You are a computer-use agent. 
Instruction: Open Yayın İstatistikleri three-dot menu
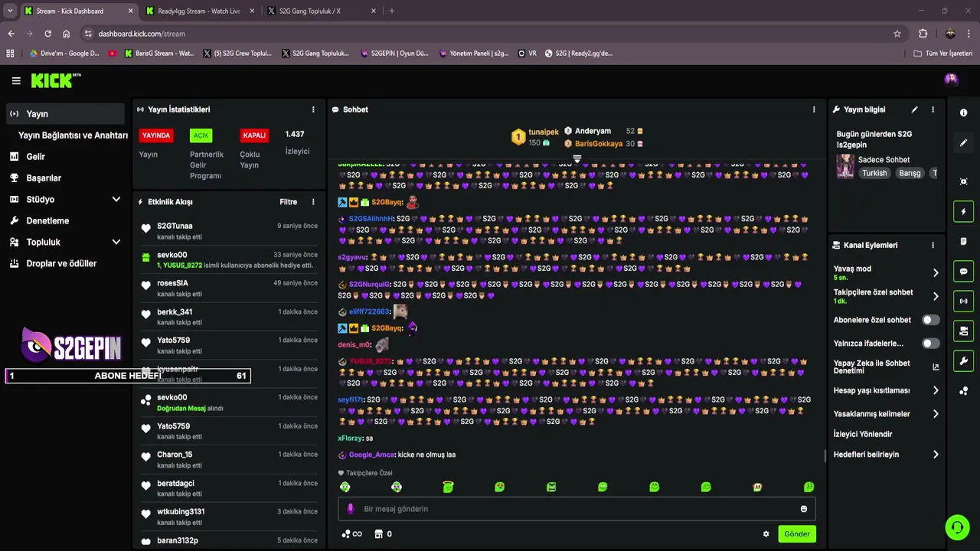[313, 109]
